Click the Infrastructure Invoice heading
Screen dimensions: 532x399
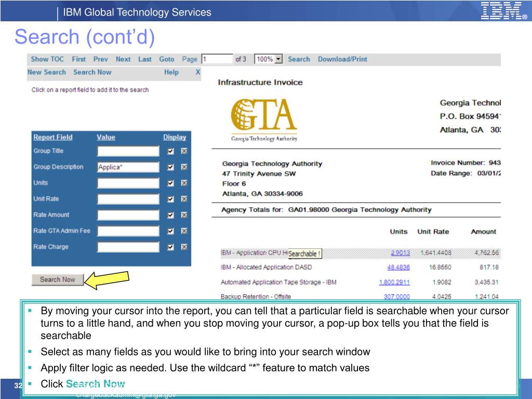260,83
